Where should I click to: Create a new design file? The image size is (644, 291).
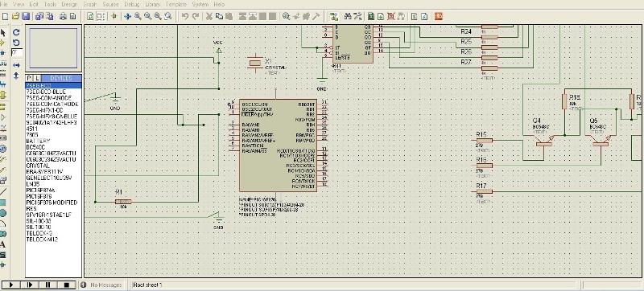[x=6, y=16]
